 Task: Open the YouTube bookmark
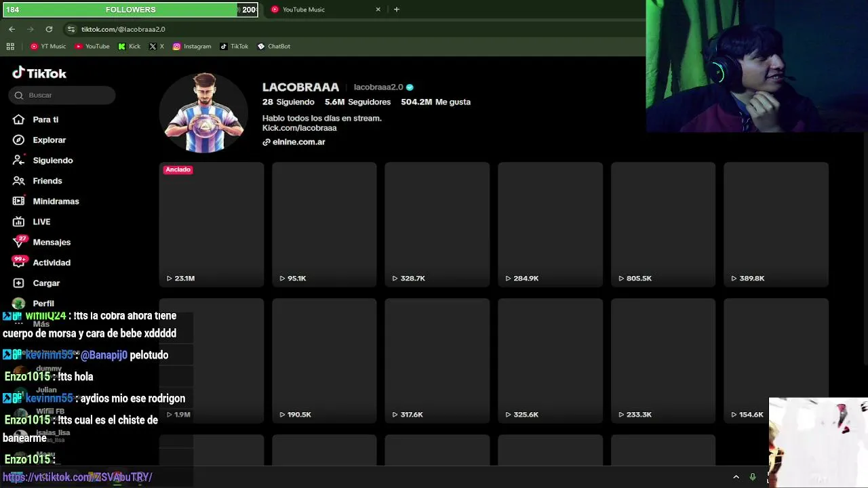pyautogui.click(x=92, y=46)
